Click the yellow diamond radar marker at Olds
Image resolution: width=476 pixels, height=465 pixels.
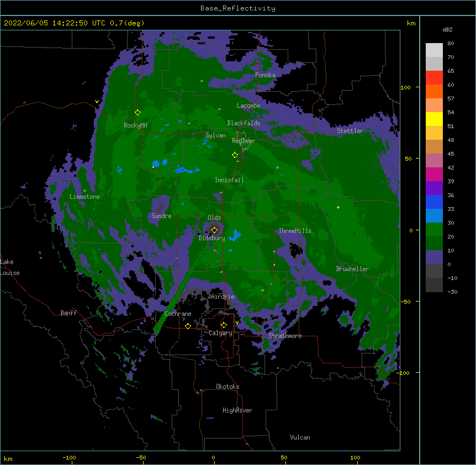(x=215, y=230)
